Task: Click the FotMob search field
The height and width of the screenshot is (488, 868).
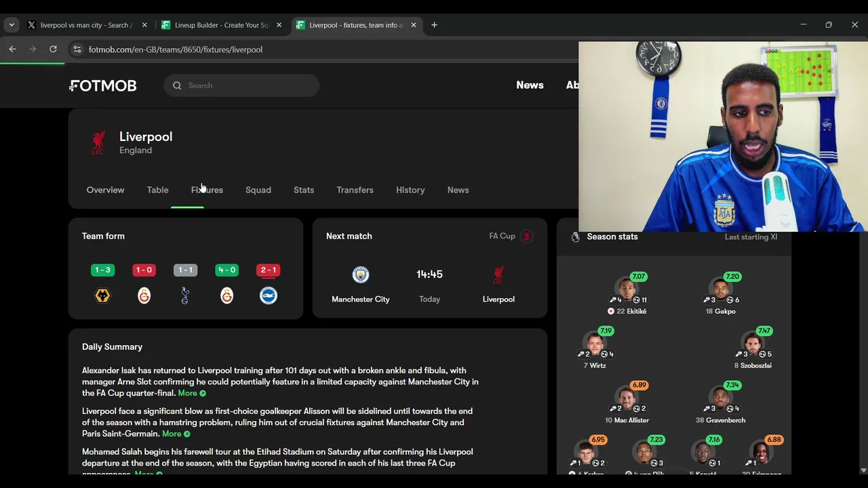Action: pyautogui.click(x=241, y=85)
